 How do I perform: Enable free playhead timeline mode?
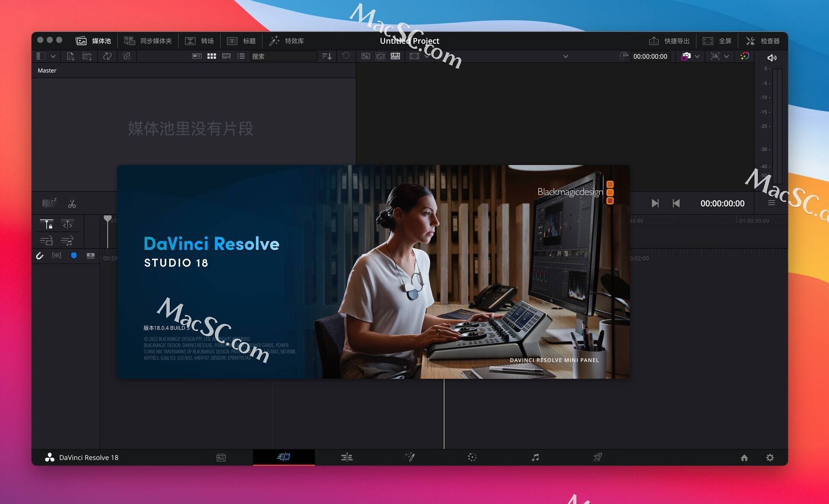pyautogui.click(x=67, y=225)
